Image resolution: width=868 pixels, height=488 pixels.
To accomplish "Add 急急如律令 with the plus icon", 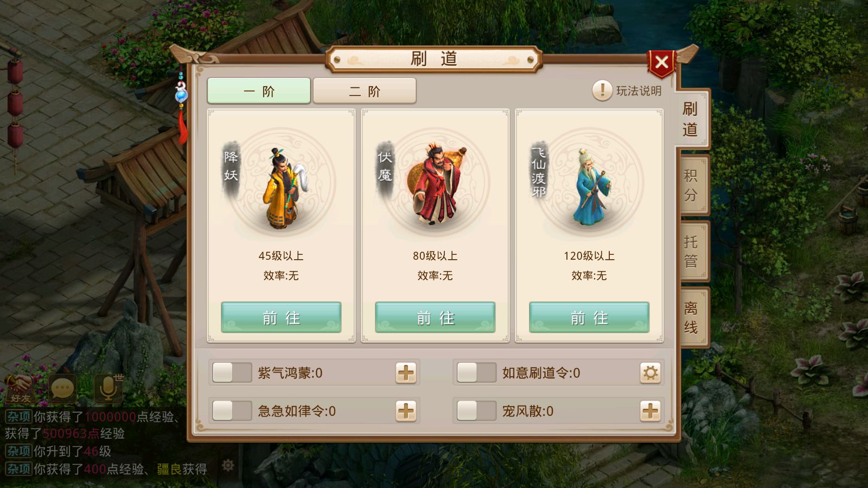I will click(406, 411).
